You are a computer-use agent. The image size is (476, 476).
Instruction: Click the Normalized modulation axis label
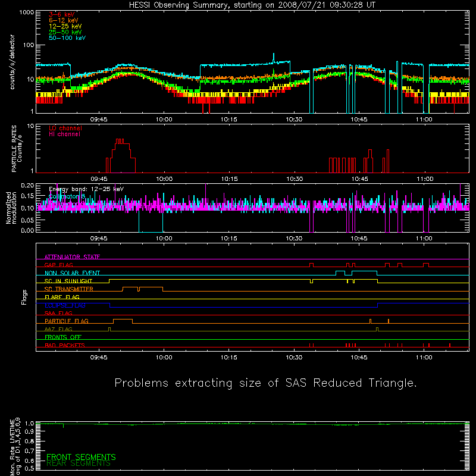coord(11,208)
